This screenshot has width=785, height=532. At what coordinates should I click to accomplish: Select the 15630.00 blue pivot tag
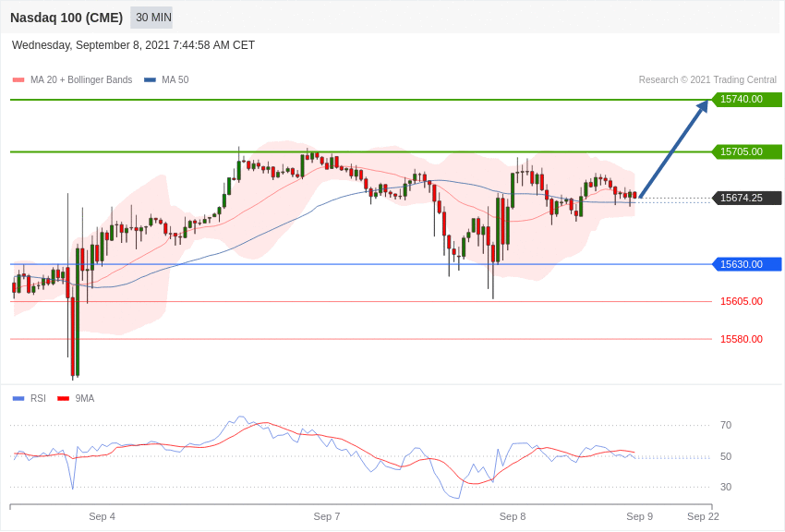[746, 264]
